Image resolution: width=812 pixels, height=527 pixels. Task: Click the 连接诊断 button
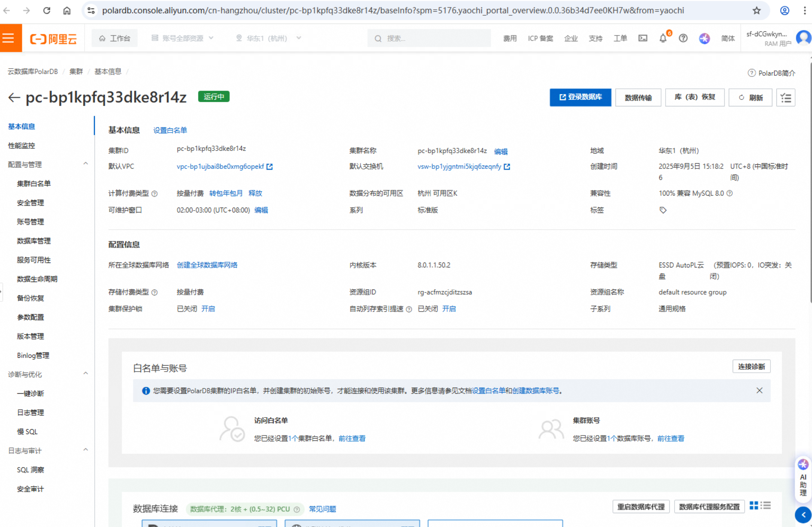click(x=751, y=367)
